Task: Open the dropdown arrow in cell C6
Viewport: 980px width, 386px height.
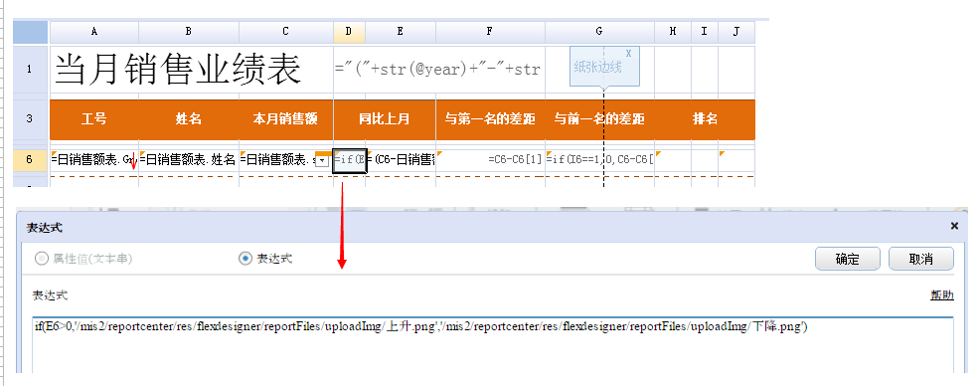Action: point(321,160)
